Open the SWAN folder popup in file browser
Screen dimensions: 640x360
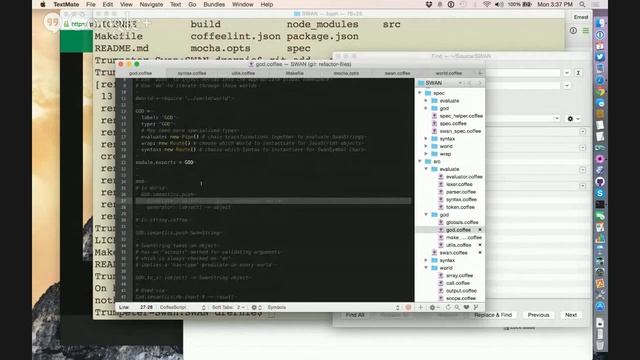pyautogui.click(x=440, y=83)
